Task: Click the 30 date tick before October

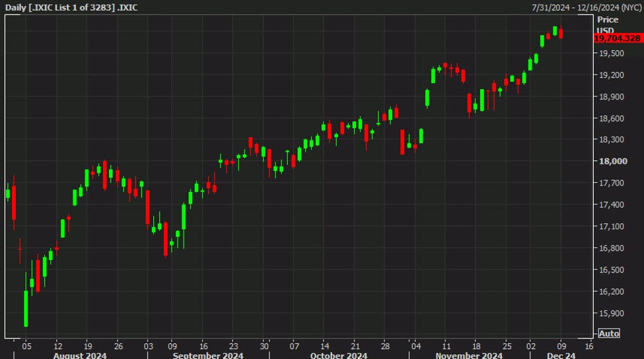Action: 264,345
